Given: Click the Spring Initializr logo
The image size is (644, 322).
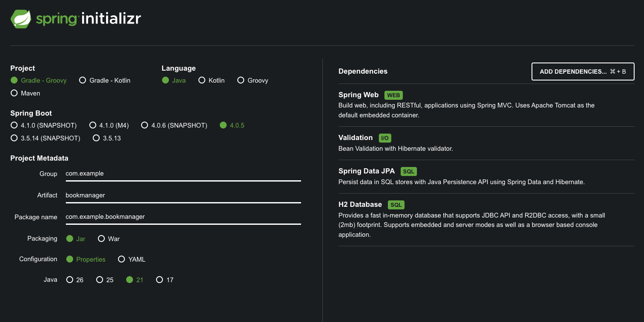Looking at the screenshot, I should (76, 19).
